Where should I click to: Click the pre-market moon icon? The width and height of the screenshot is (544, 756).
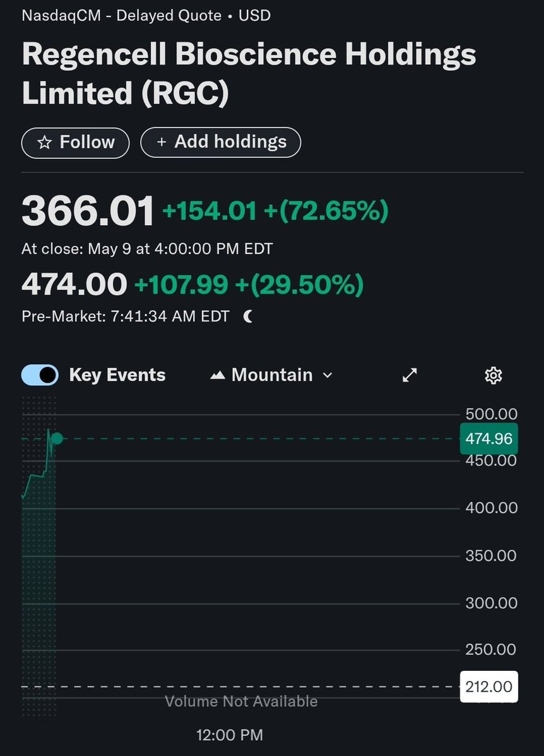click(x=248, y=317)
